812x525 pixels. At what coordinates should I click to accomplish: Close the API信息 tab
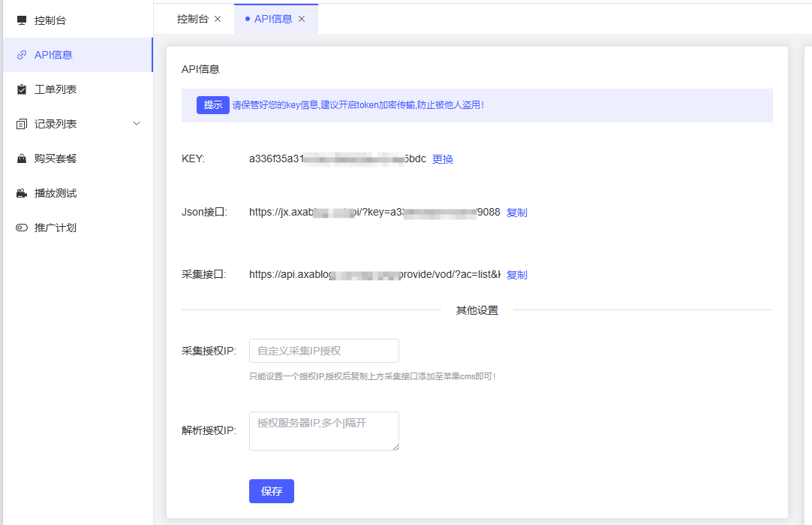pyautogui.click(x=302, y=19)
